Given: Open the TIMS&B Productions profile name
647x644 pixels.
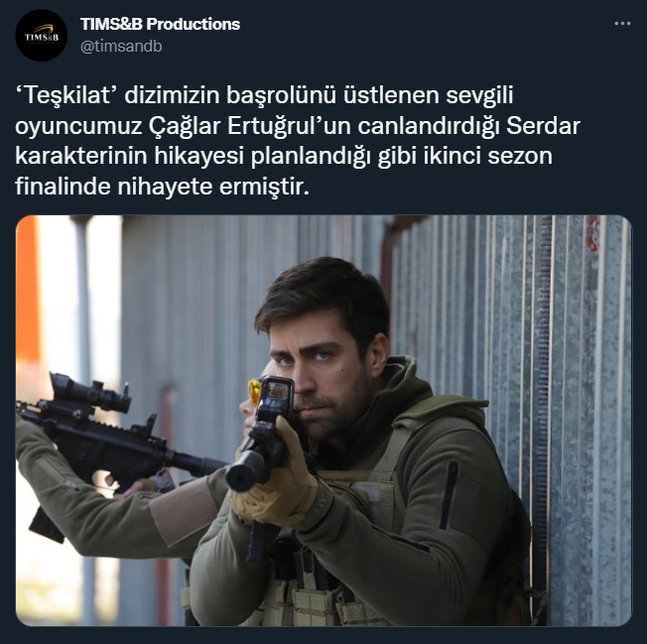Looking at the screenshot, I should tap(160, 24).
